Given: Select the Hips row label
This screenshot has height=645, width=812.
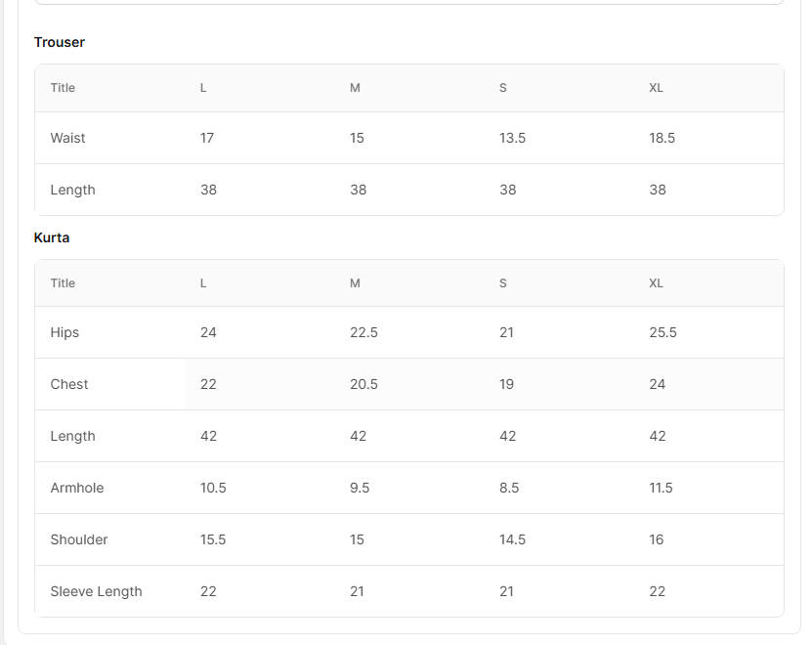Looking at the screenshot, I should (x=64, y=332).
